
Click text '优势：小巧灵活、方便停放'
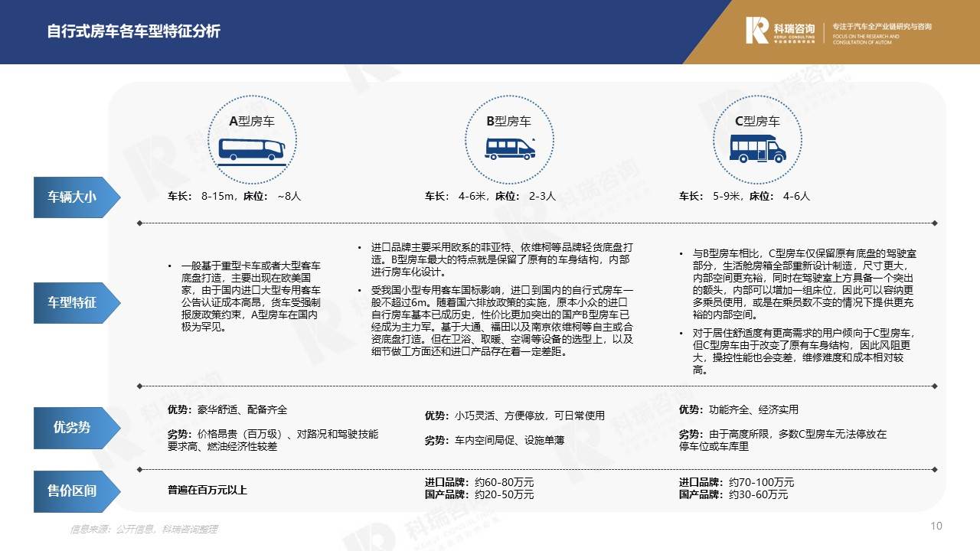[514, 416]
